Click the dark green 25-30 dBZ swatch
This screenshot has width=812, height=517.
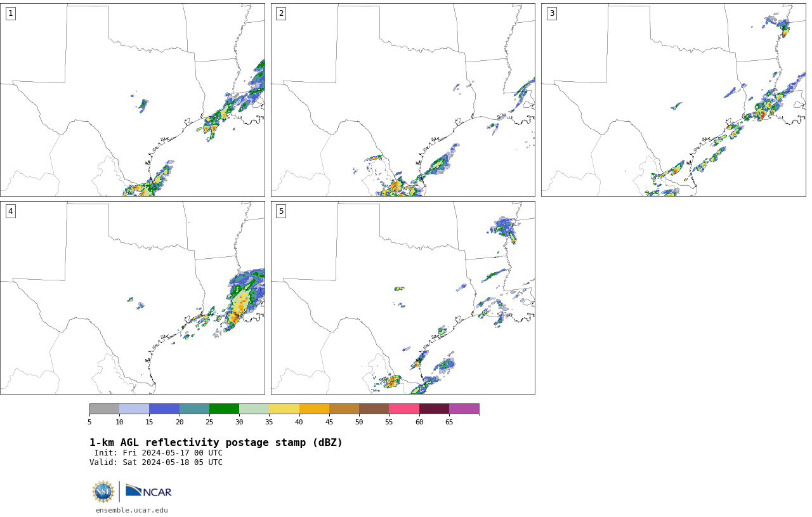coord(224,409)
